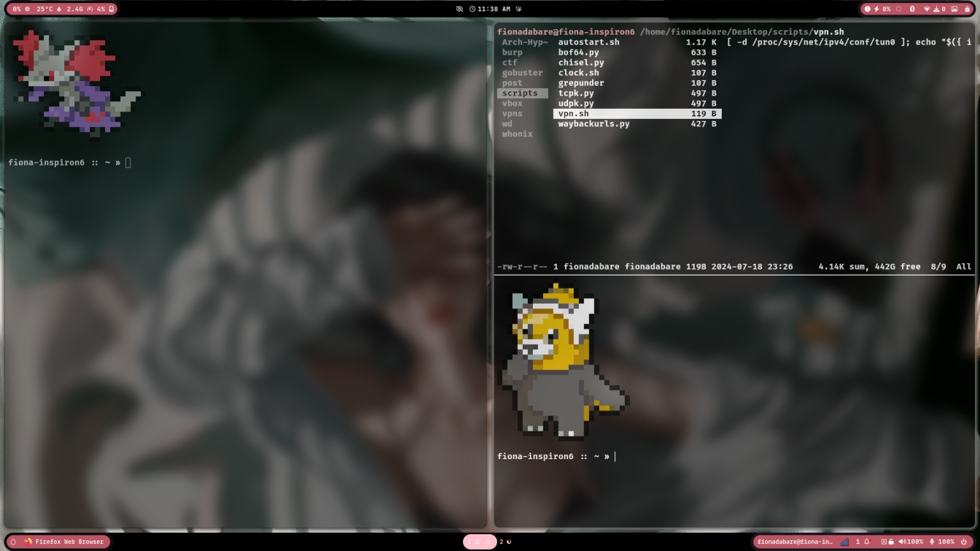Toggle the Bluetooth icon in top bar
The width and height of the screenshot is (980, 551).
coord(912,9)
